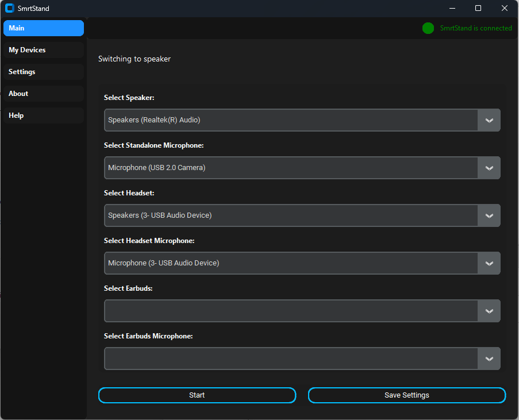
Task: Open the Help page
Action: [x=44, y=115]
